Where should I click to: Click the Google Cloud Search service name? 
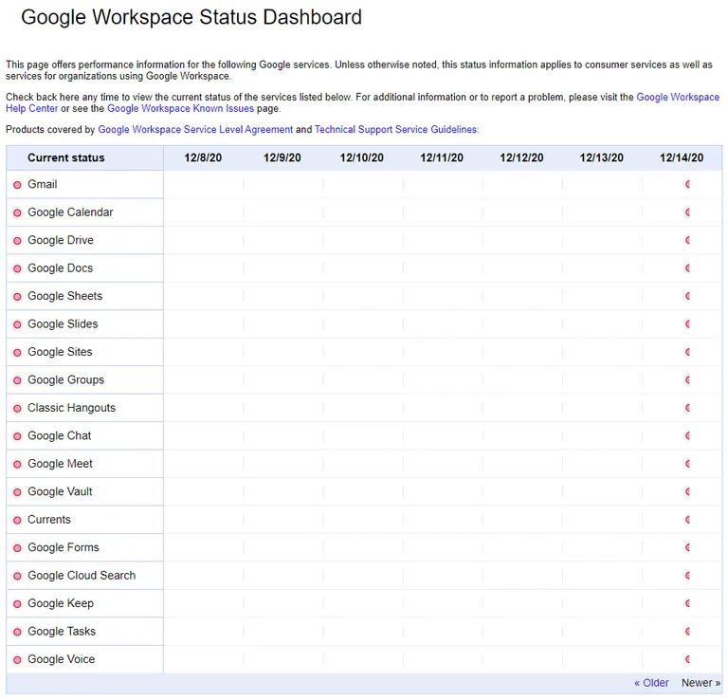point(82,576)
